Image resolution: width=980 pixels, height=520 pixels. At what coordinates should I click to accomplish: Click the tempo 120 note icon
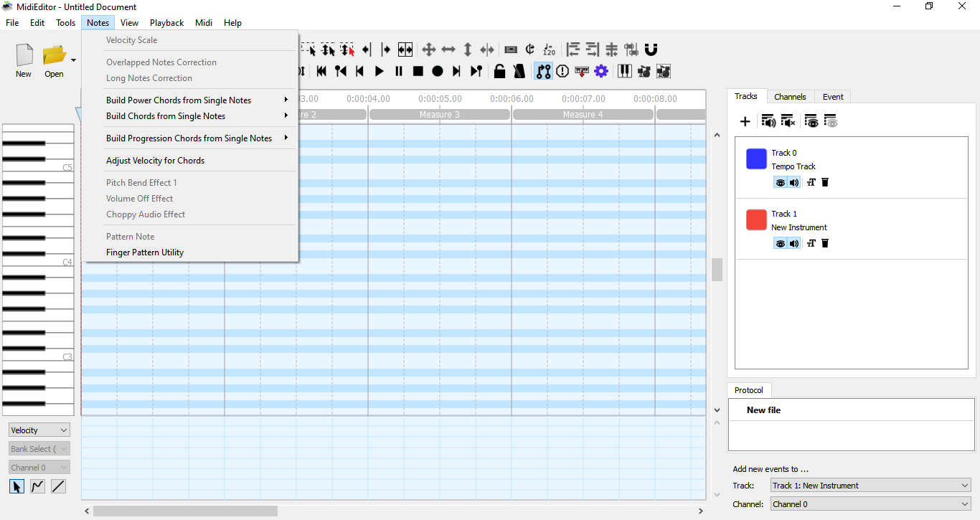coord(549,49)
